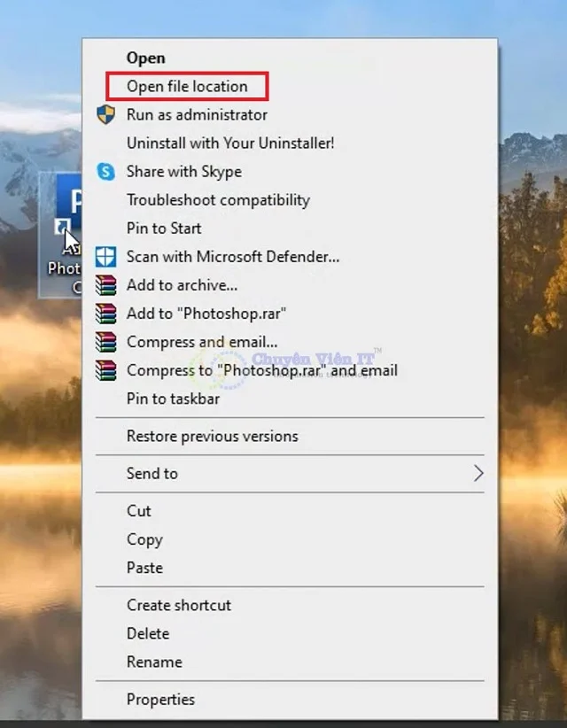Viewport: 567px width, 728px height.
Task: Choose Open file location
Action: pos(187,87)
